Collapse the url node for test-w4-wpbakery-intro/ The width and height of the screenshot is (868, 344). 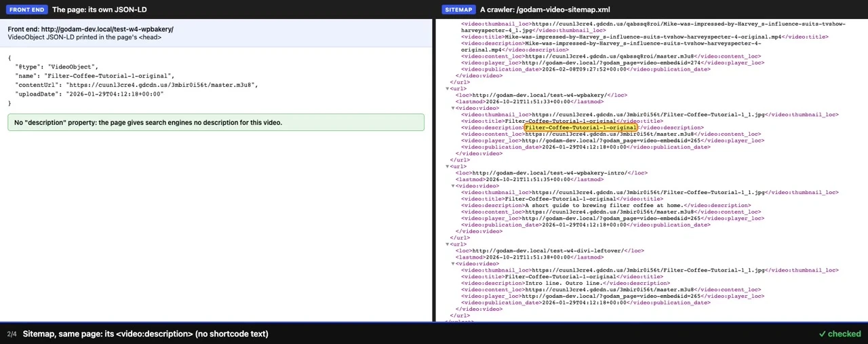tap(447, 166)
